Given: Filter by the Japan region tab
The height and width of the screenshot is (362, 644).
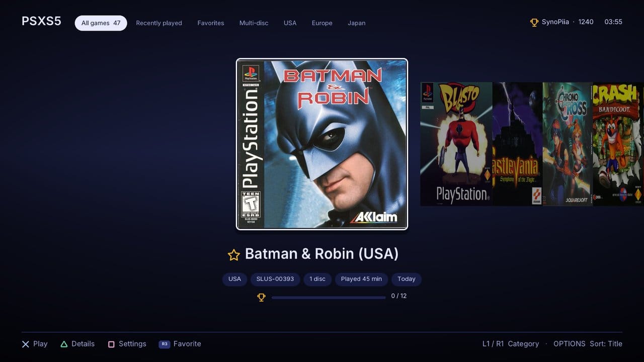Looking at the screenshot, I should [357, 23].
